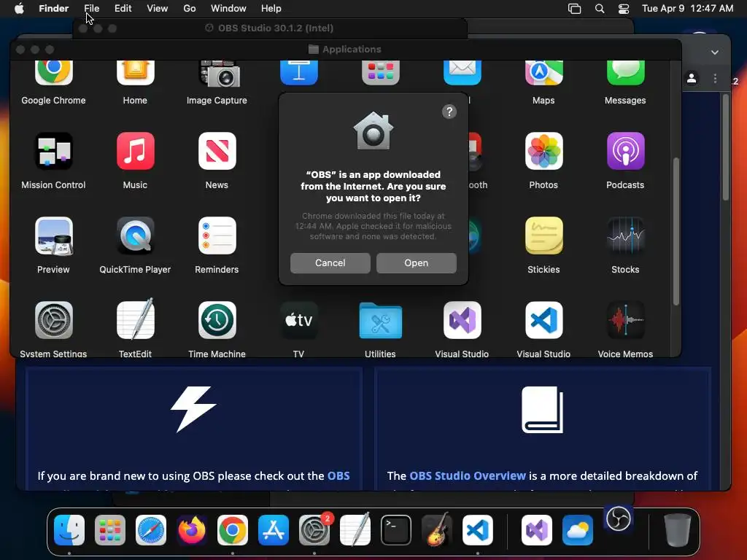Open Chrome from the Dock
This screenshot has height=560, width=747.
pyautogui.click(x=233, y=530)
